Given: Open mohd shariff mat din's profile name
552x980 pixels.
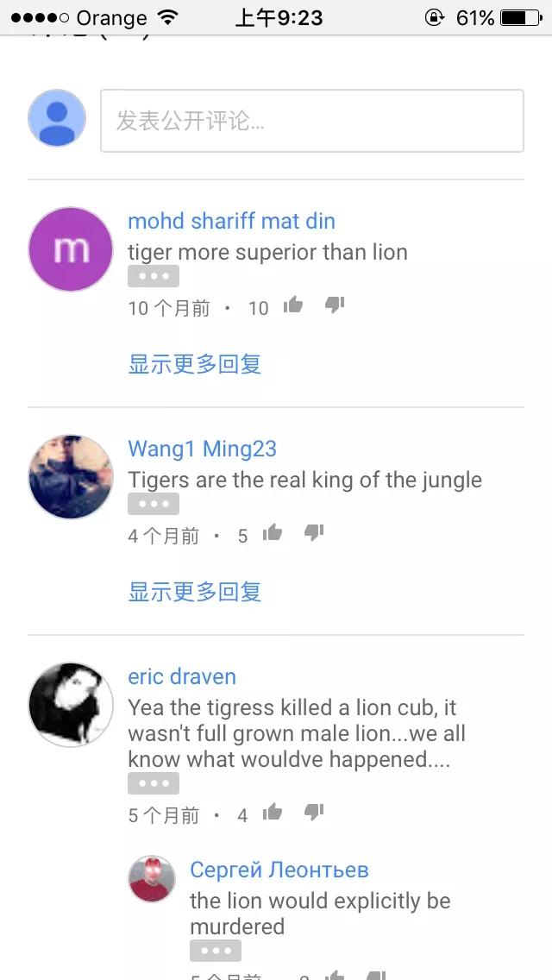Looking at the screenshot, I should coord(231,221).
